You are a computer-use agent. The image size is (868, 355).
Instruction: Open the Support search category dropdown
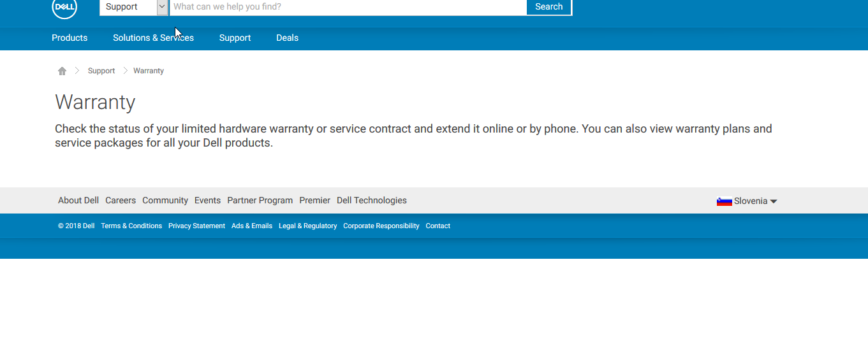click(x=134, y=7)
